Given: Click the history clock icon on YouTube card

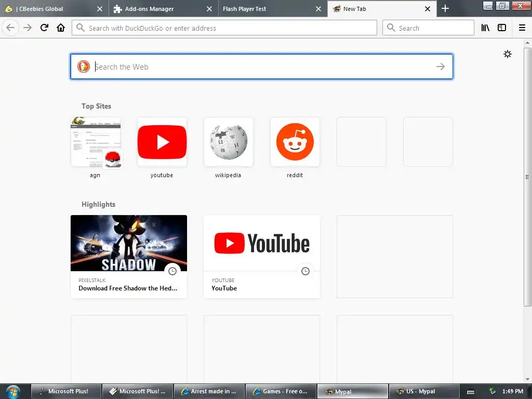Looking at the screenshot, I should [x=305, y=271].
